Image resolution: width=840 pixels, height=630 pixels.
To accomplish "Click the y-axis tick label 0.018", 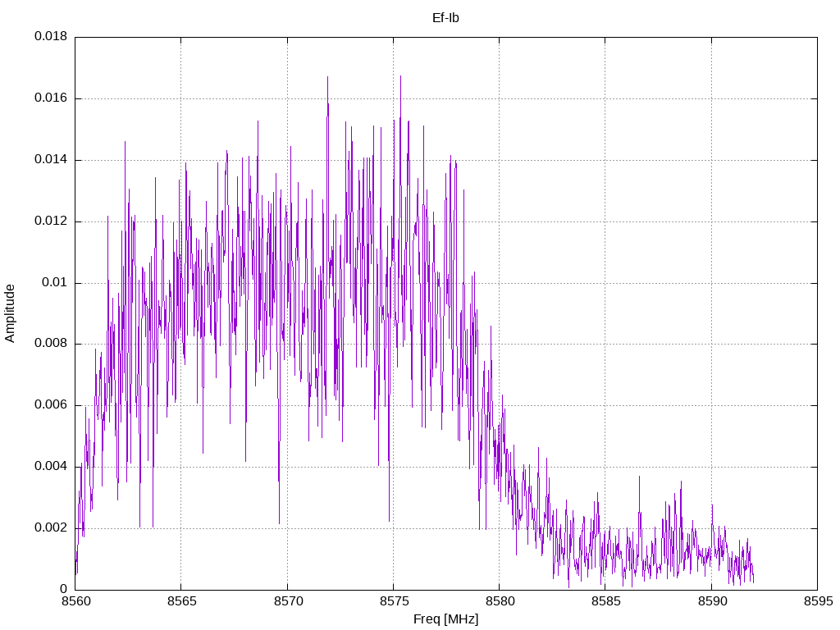I will click(x=51, y=36).
